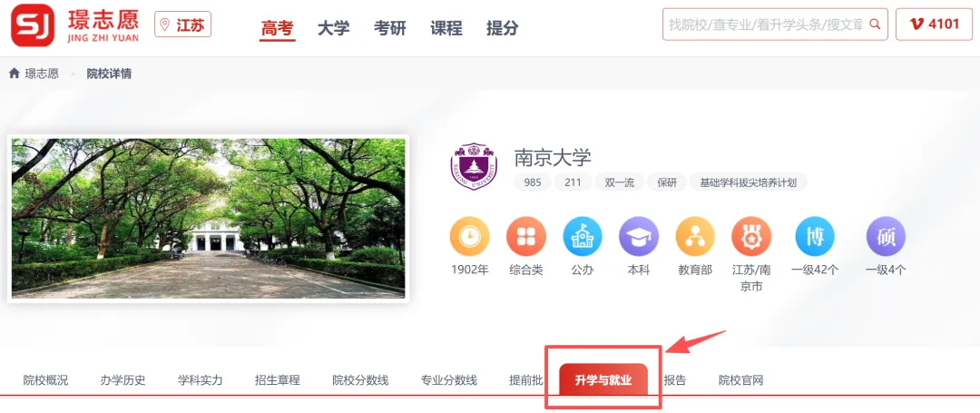980x413 pixels.
Task: Switch to the 学科实力 tab
Action: click(200, 380)
